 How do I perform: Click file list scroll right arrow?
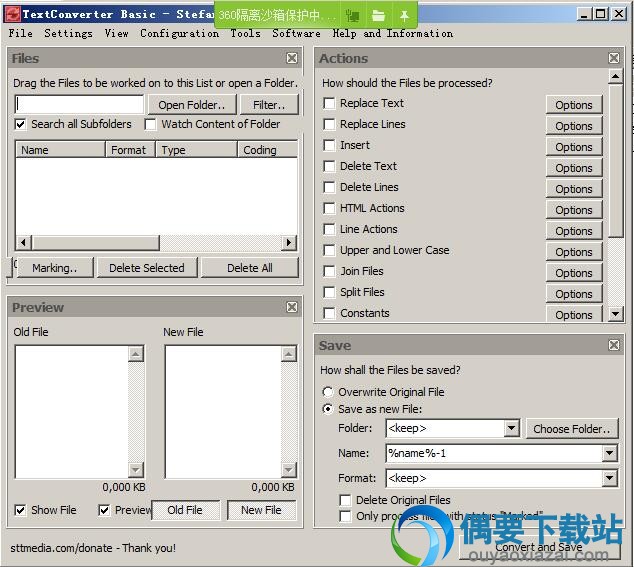(x=289, y=243)
